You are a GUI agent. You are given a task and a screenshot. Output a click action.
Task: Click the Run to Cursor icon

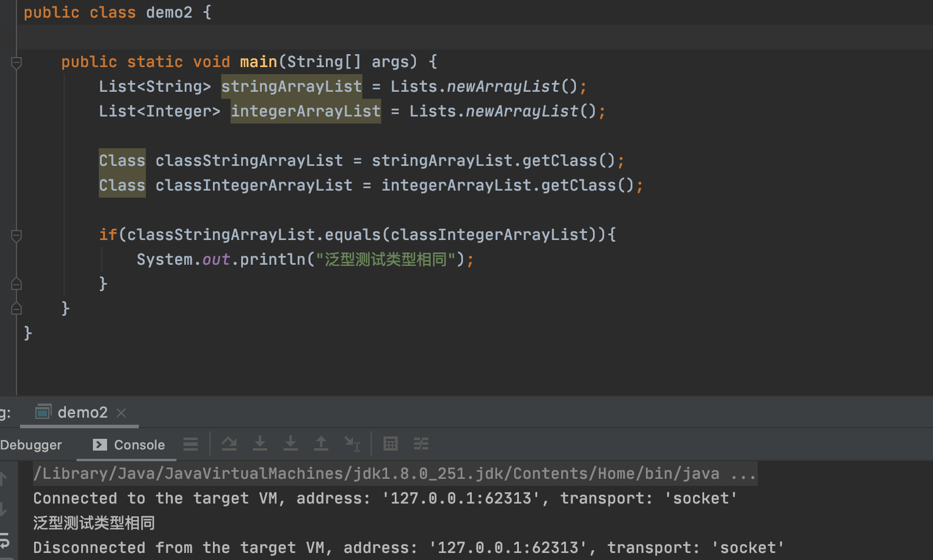(352, 444)
